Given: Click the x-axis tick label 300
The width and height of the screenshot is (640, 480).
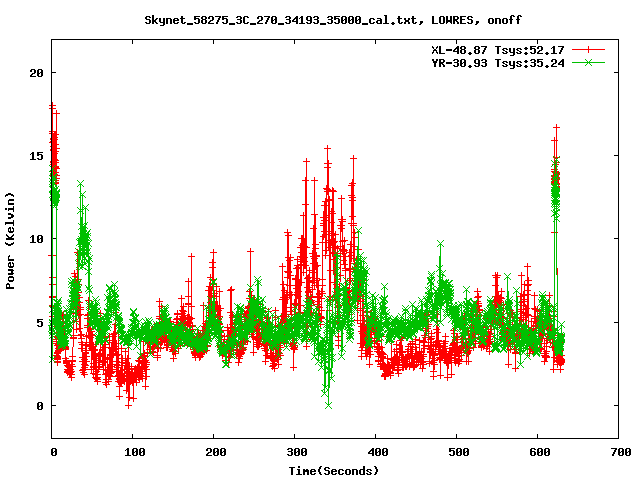Looking at the screenshot, I should click(296, 452).
